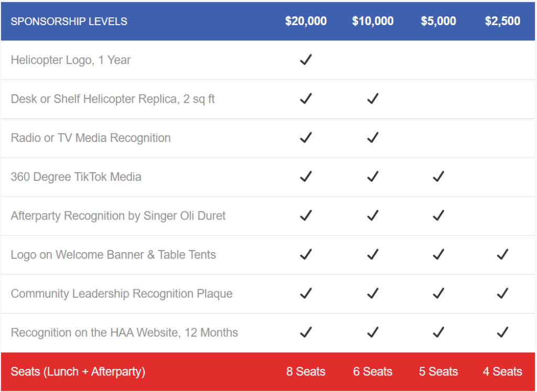
Task: Click the Helicopter Logo checkmark under $20,000
Action: pos(306,60)
